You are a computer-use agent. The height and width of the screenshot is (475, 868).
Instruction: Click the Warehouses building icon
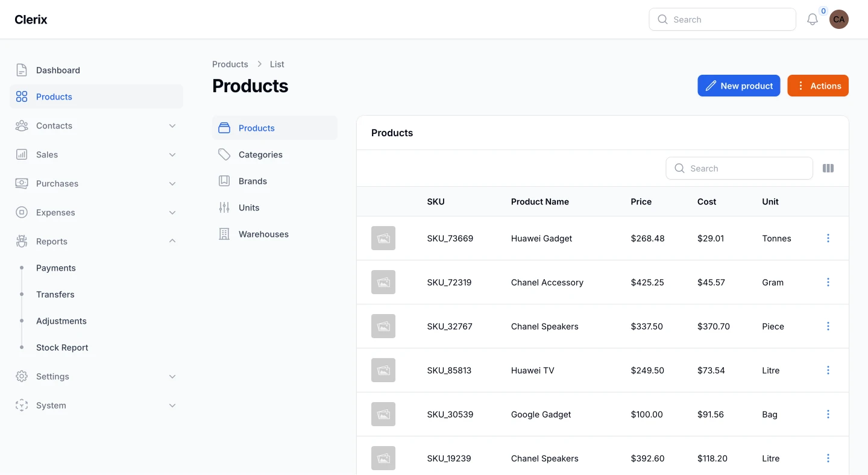pos(224,234)
